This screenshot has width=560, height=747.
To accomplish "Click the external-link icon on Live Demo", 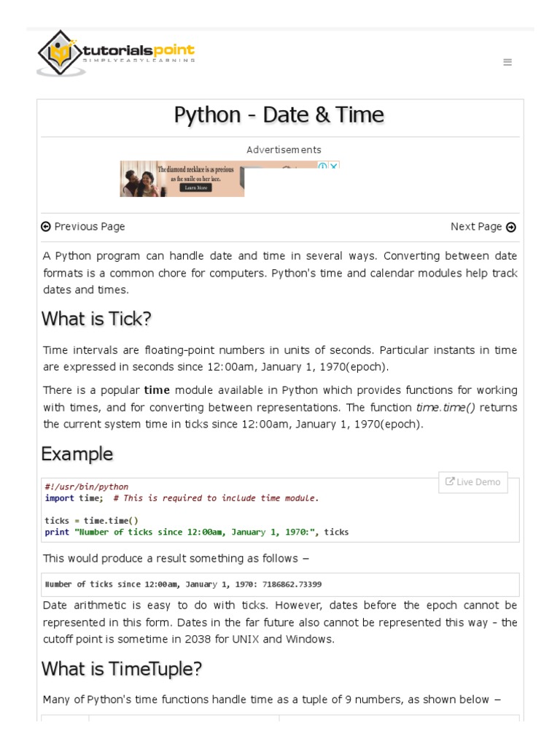I will coord(450,481).
